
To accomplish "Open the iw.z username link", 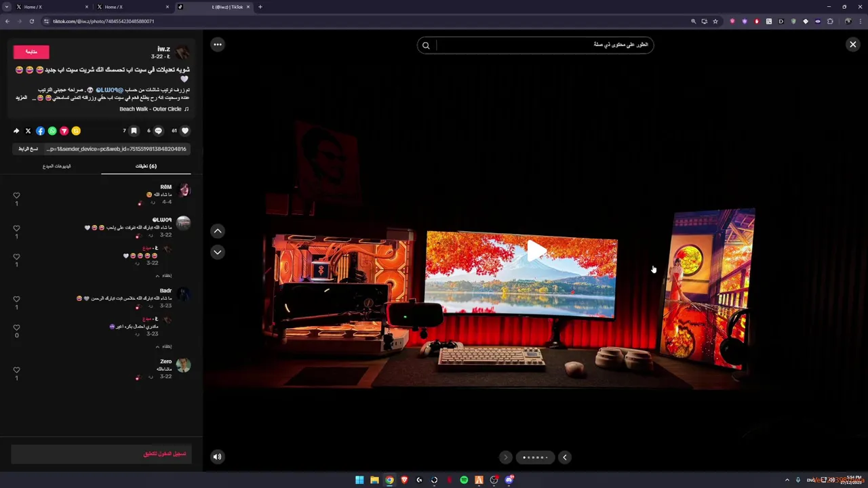I will [x=163, y=49].
